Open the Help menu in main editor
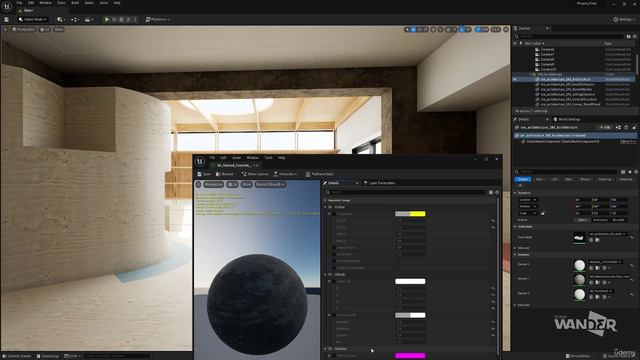Screen dimensions: 640x360 click(117, 2)
